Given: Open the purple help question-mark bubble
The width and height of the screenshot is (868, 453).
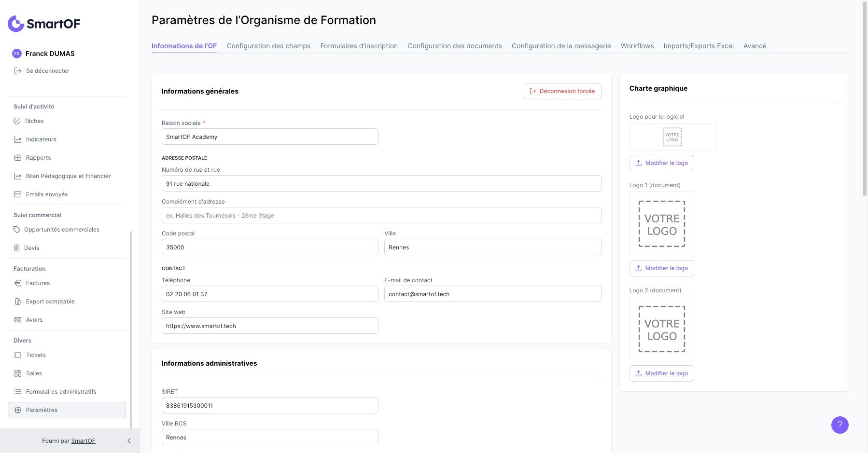Looking at the screenshot, I should coord(840,425).
